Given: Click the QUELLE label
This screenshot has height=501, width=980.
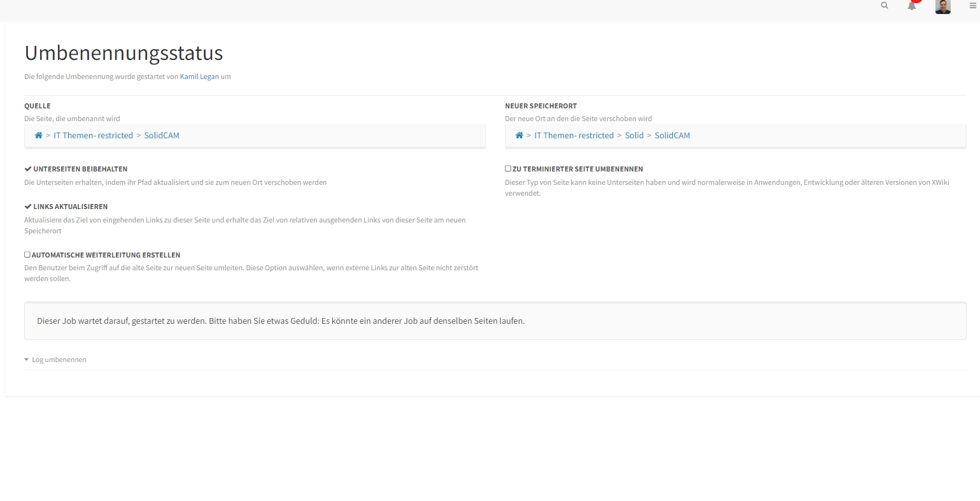Looking at the screenshot, I should pyautogui.click(x=38, y=106).
